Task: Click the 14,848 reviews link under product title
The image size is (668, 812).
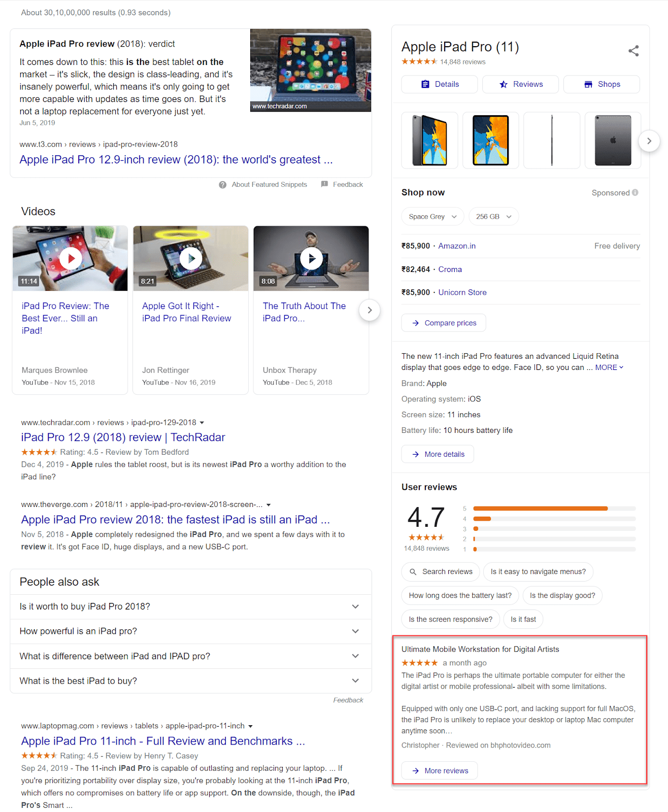Action: point(462,62)
